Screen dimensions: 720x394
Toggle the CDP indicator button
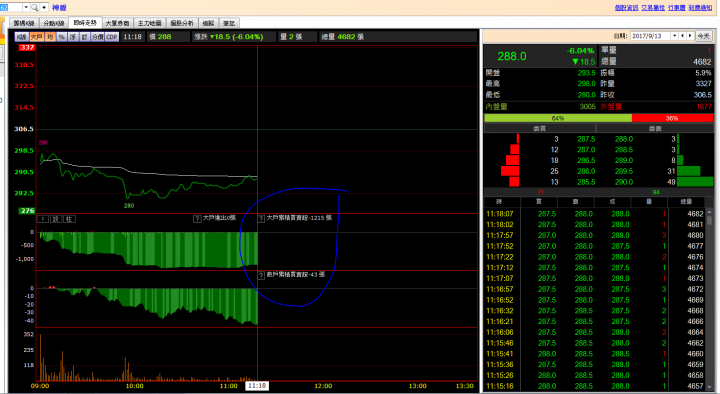pos(112,37)
